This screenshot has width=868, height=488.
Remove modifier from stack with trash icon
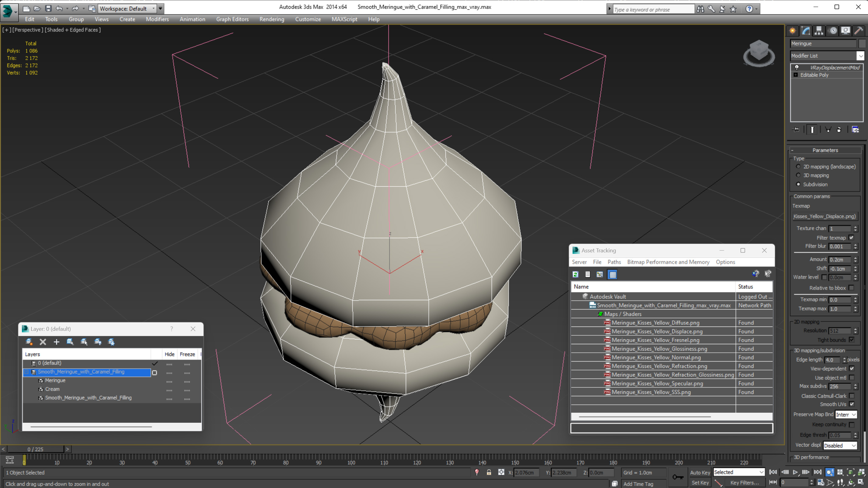point(839,130)
